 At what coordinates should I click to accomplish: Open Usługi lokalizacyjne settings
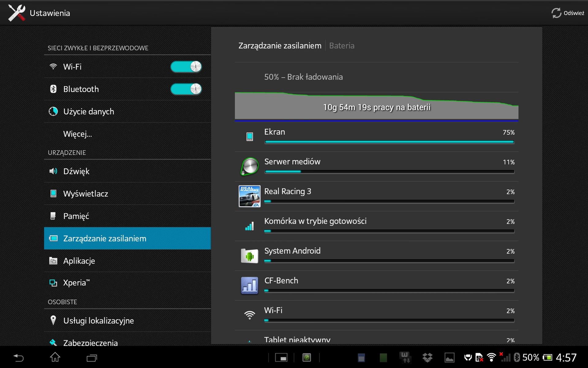pos(98,321)
